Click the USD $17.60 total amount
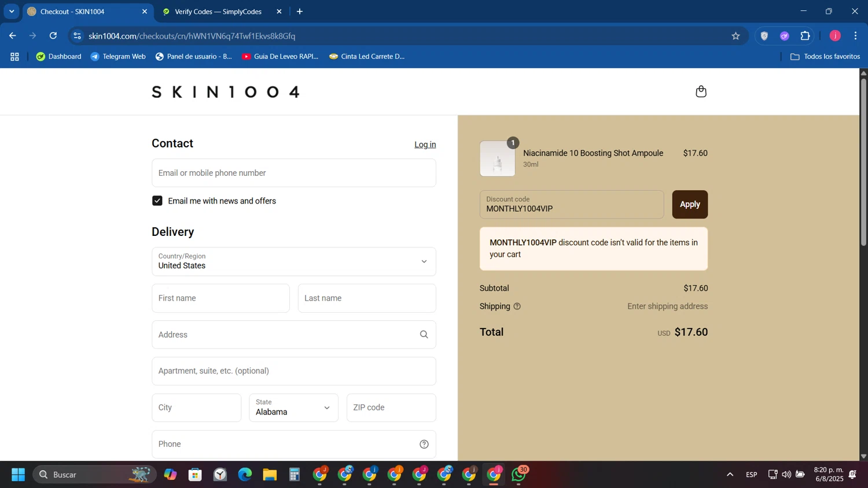Screen dimensions: 868x488 (683, 332)
